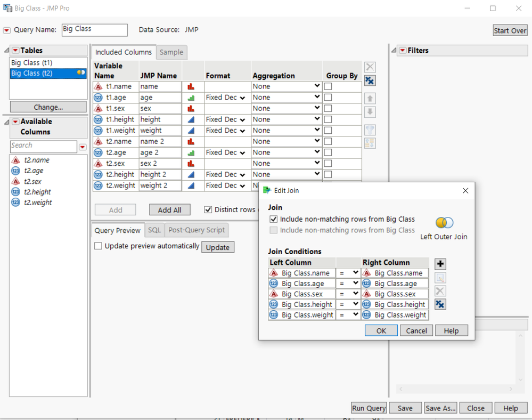Viewport: 532px width, 420px height.
Task: Select the Query Preview tab
Action: click(117, 231)
